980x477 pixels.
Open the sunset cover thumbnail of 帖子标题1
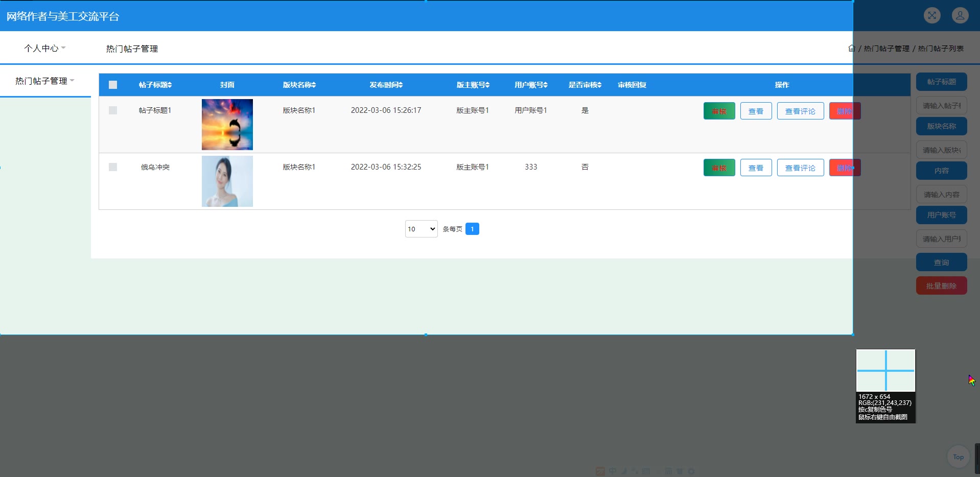pos(227,125)
